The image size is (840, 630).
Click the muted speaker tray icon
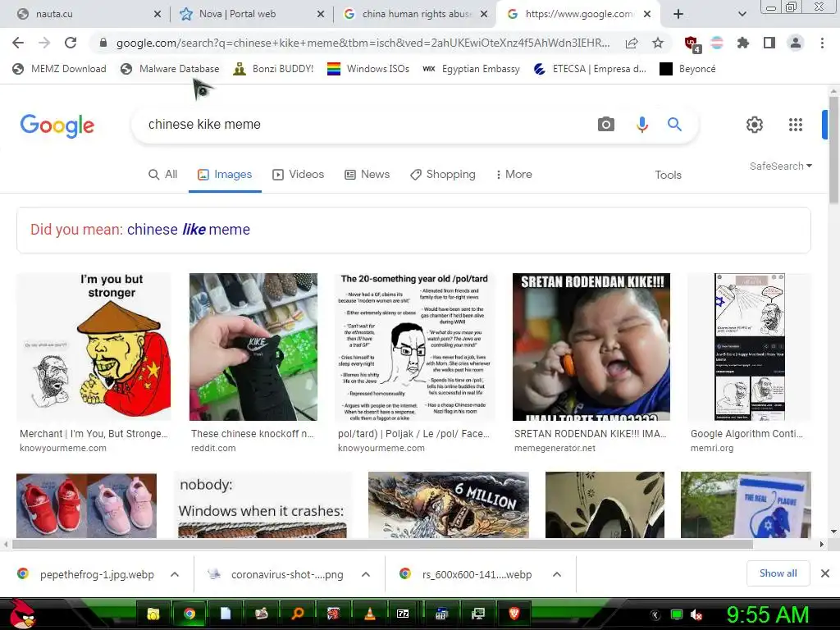696,614
